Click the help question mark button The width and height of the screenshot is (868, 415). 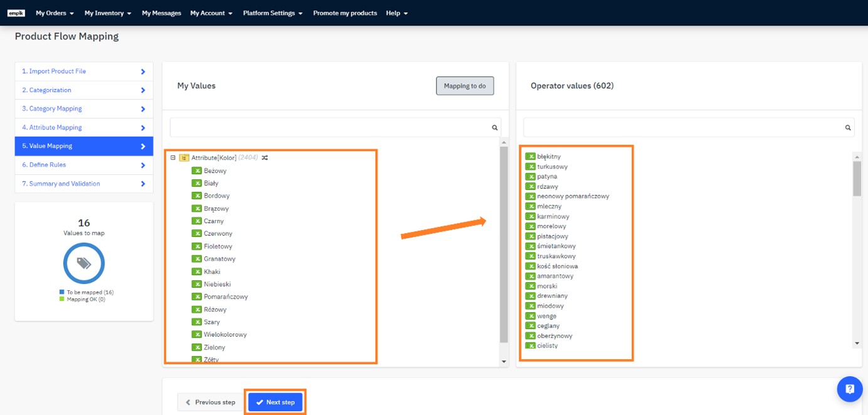pyautogui.click(x=849, y=389)
